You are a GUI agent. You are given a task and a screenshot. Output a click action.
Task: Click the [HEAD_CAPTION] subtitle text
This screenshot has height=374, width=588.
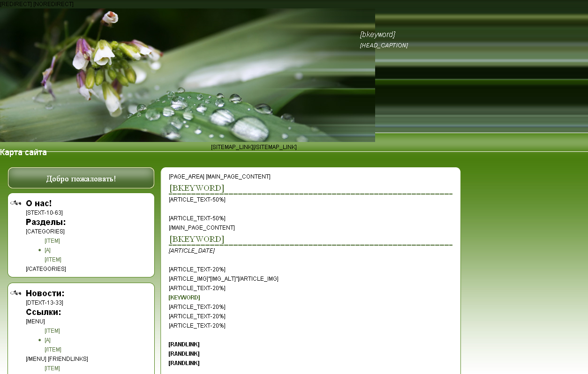[x=384, y=45]
